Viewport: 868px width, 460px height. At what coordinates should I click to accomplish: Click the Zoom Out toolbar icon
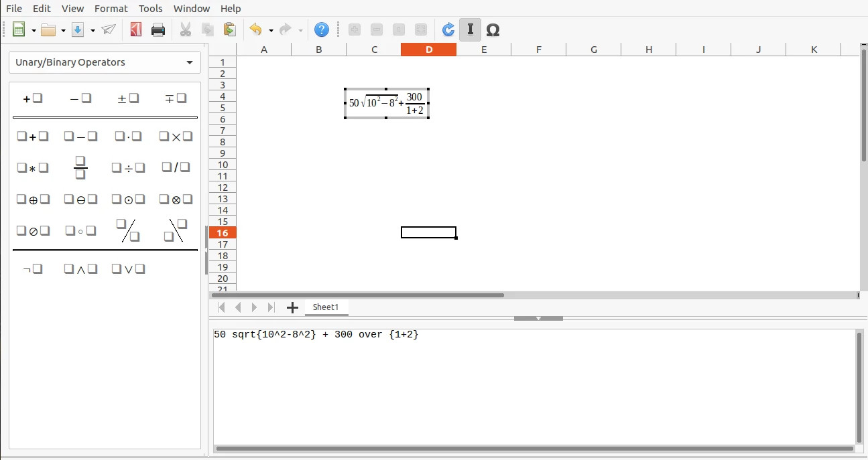tap(377, 29)
